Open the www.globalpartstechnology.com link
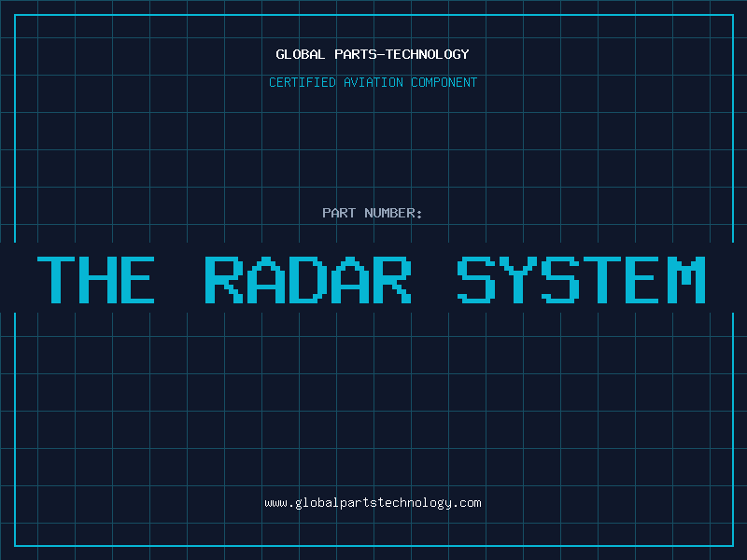747x560 pixels. [x=373, y=503]
